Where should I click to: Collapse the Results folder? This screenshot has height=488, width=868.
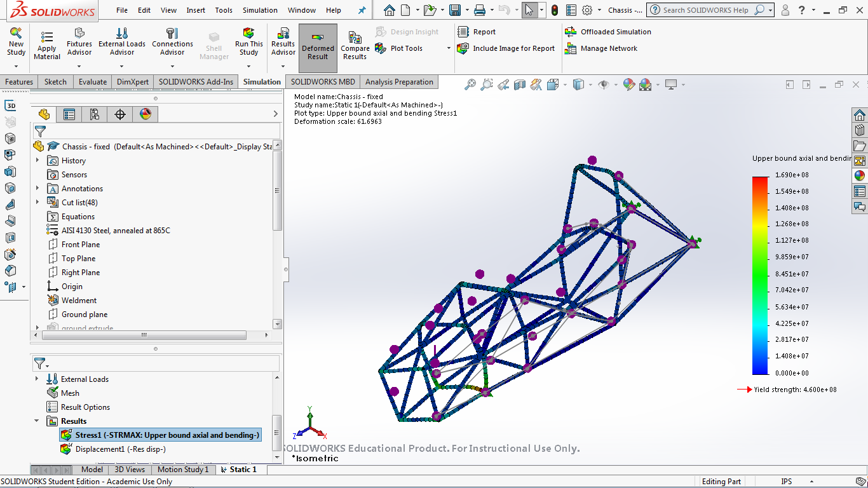tap(37, 421)
